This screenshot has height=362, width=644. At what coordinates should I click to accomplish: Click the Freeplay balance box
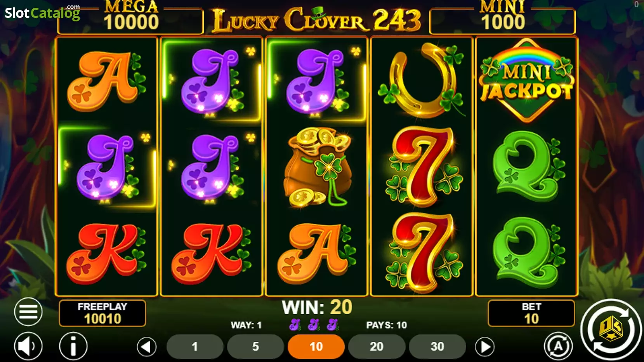(x=102, y=313)
